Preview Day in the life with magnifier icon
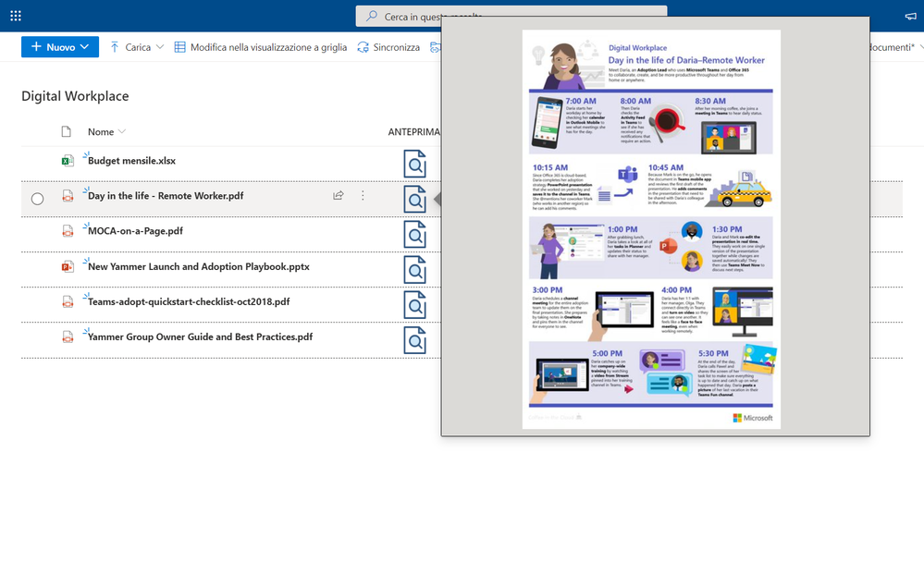 (x=415, y=199)
